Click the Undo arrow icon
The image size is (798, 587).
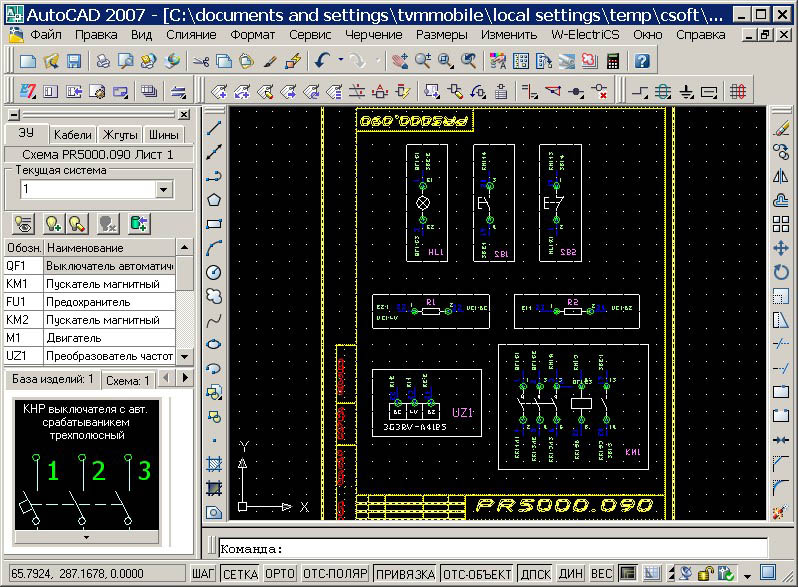click(x=322, y=61)
